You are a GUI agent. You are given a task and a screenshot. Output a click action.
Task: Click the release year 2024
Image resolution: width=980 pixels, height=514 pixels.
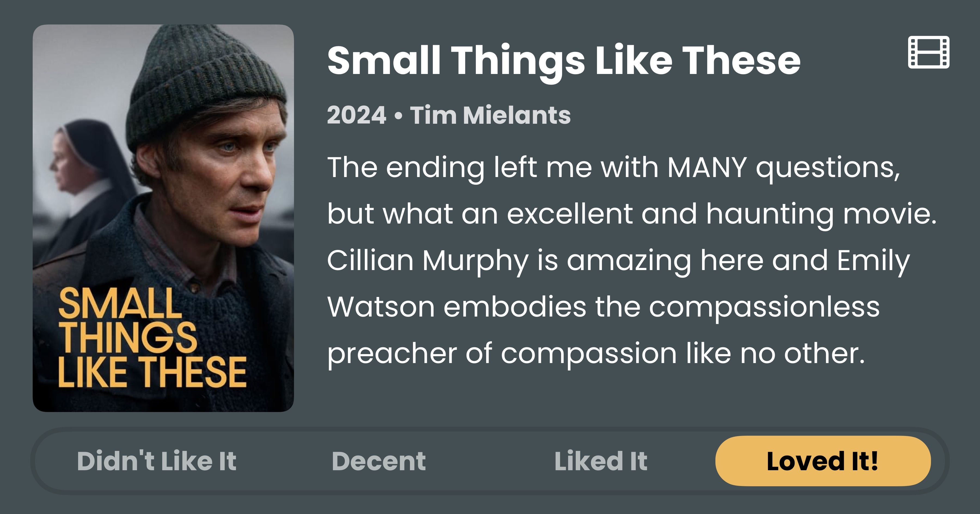[356, 115]
